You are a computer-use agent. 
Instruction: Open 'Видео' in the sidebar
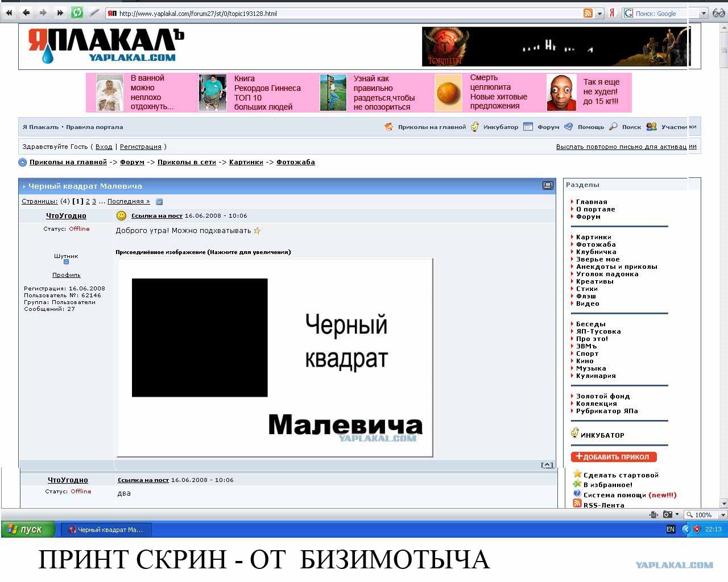point(588,304)
